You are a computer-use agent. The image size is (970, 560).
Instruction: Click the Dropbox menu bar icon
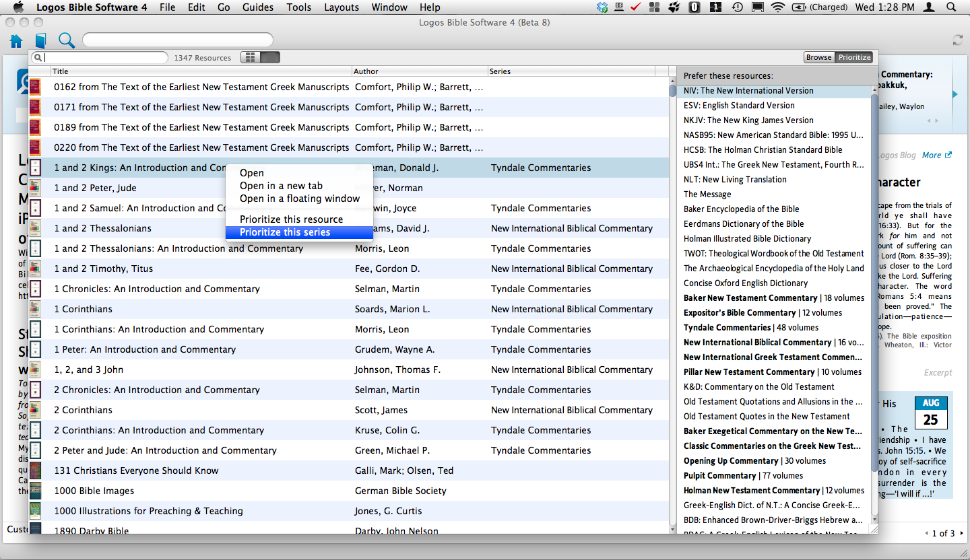tap(602, 7)
